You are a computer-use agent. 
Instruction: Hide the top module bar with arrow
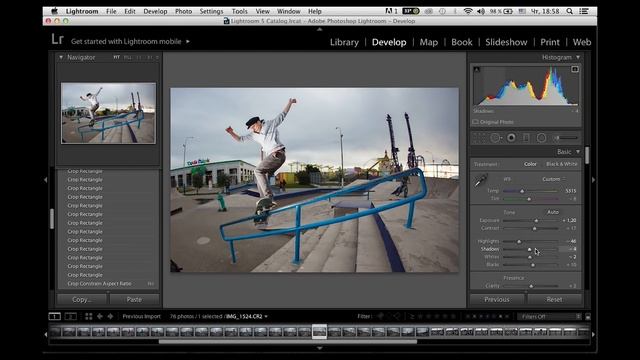320,29
